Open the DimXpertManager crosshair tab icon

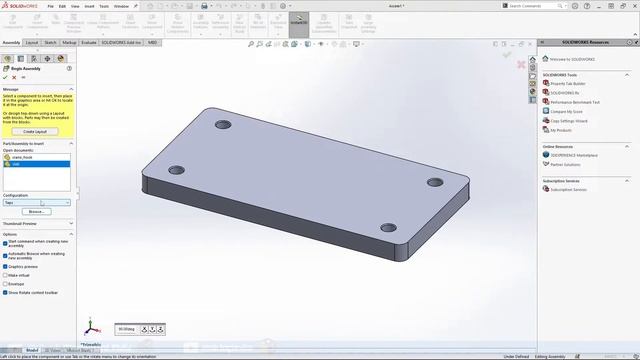click(47, 59)
